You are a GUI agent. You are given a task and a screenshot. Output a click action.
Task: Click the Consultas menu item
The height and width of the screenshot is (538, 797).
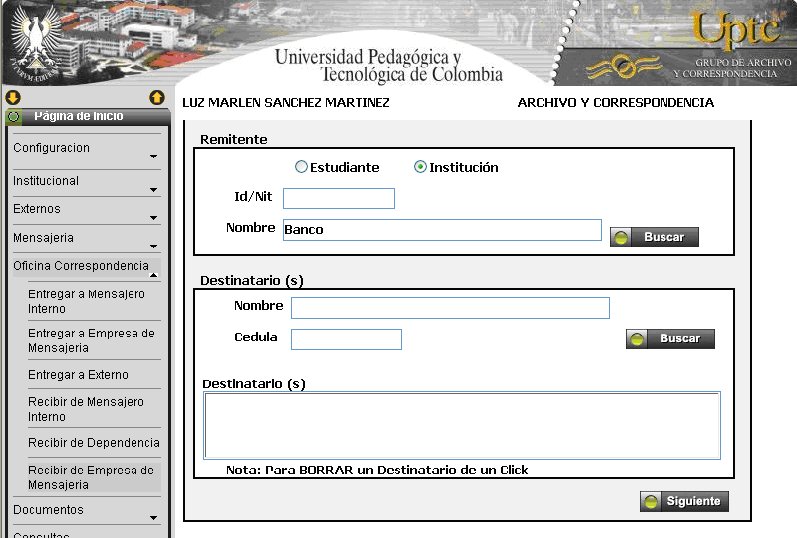[x=41, y=534]
